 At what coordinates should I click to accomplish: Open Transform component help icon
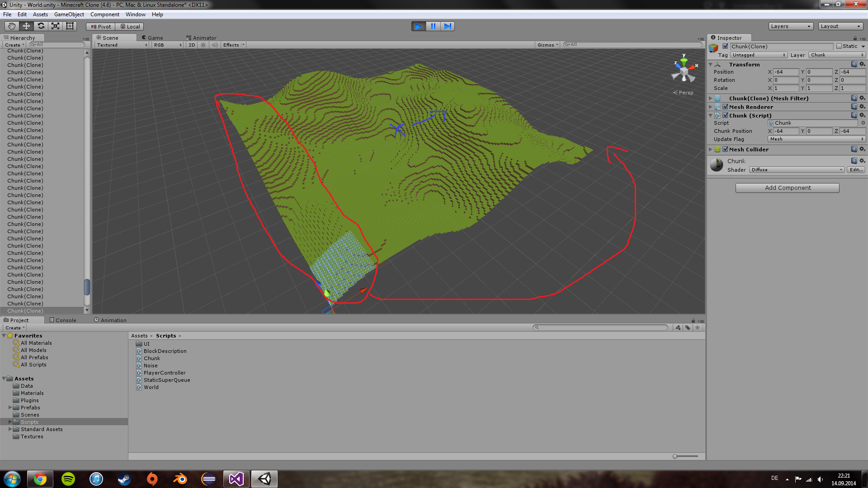pos(854,64)
